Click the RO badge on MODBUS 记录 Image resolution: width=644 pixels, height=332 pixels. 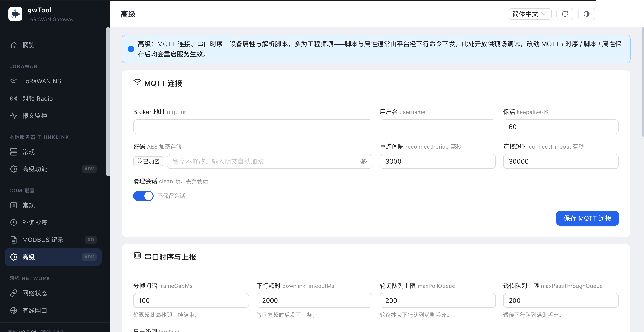tap(91, 240)
